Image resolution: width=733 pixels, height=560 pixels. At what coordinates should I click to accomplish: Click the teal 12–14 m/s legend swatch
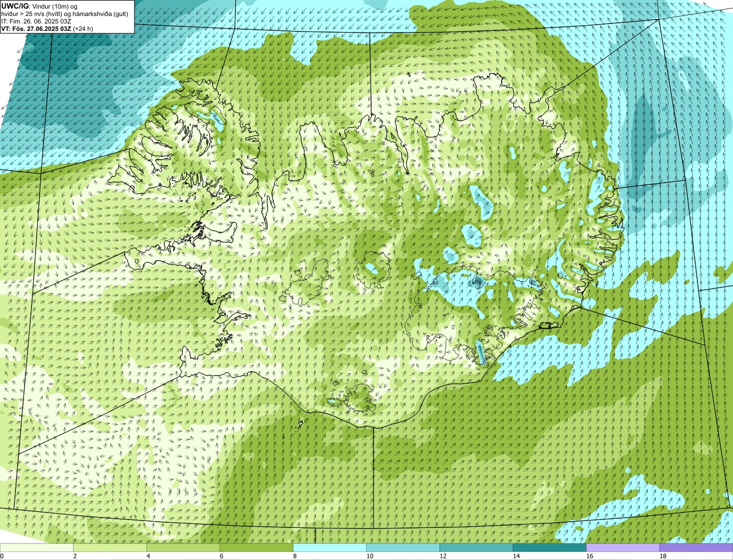point(476,547)
